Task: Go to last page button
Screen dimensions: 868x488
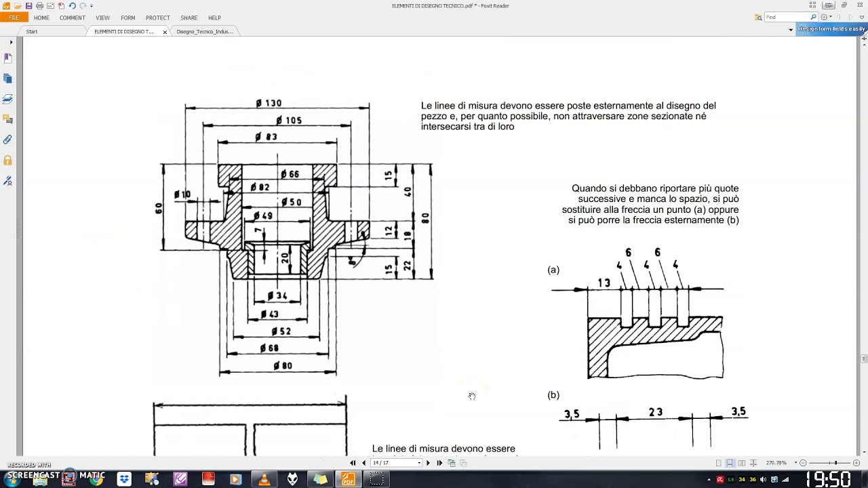Action: point(439,463)
